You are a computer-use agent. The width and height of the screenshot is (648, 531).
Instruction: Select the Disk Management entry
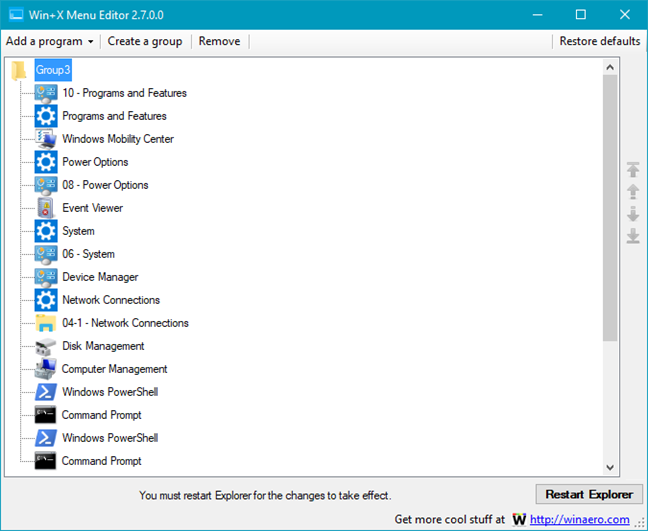103,346
